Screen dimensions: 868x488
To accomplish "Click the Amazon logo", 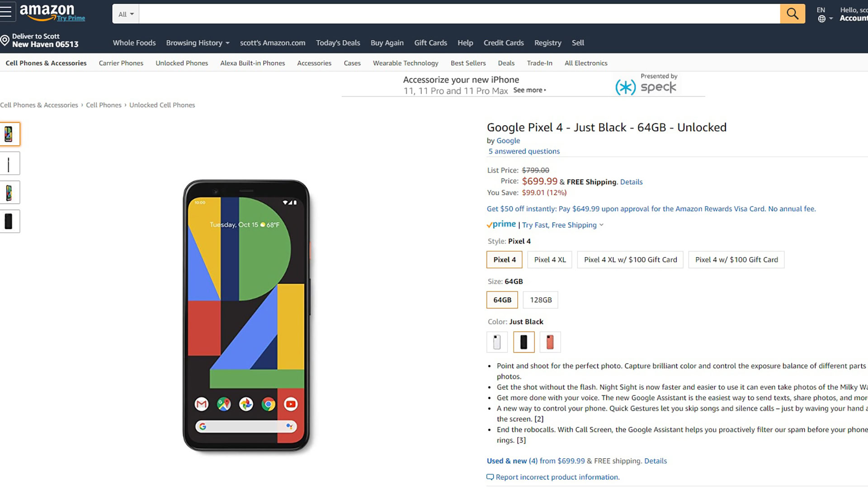I will [x=47, y=12].
